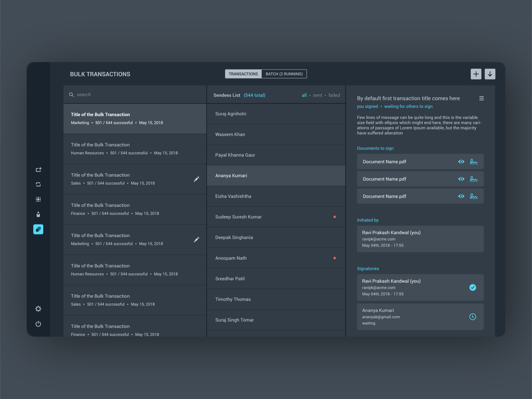Viewport: 532px width, 399px height.
Task: Preview the first Document Name.pdf with eye icon
Action: 461,162
